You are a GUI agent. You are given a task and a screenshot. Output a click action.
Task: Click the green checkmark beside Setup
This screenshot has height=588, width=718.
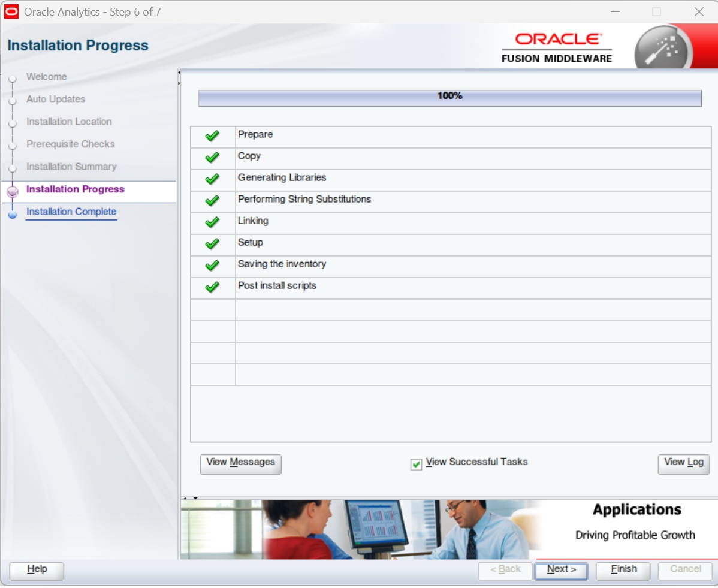[212, 244]
